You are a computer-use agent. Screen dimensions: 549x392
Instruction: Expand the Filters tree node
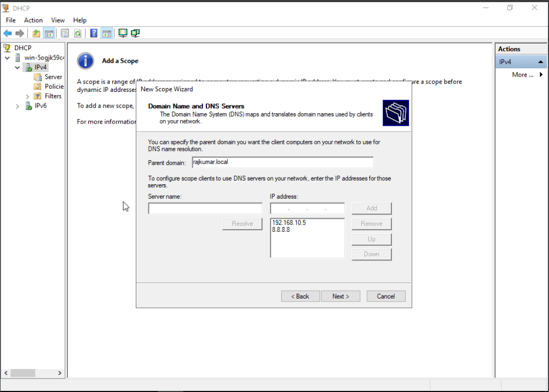(28, 96)
